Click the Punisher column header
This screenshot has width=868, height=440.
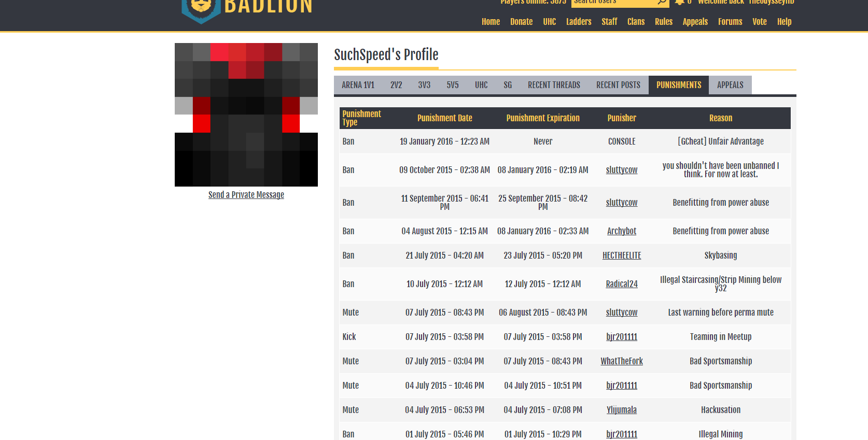tap(622, 118)
